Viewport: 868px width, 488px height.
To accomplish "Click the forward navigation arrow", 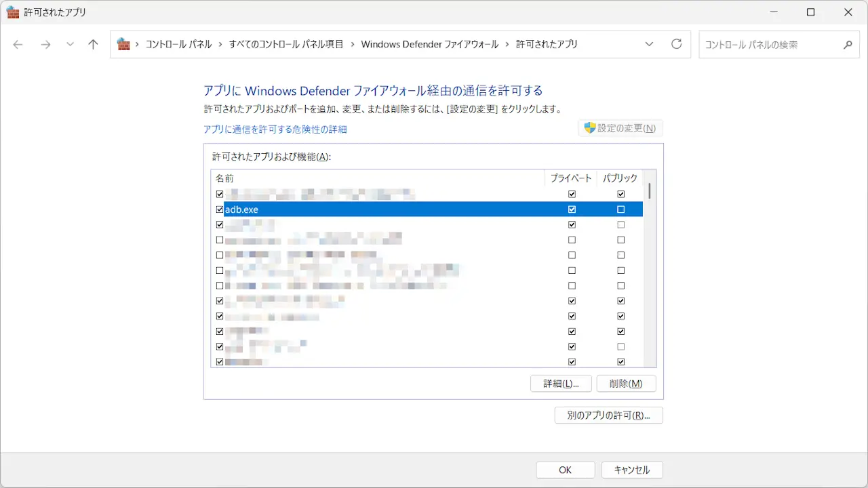I will pos(45,45).
